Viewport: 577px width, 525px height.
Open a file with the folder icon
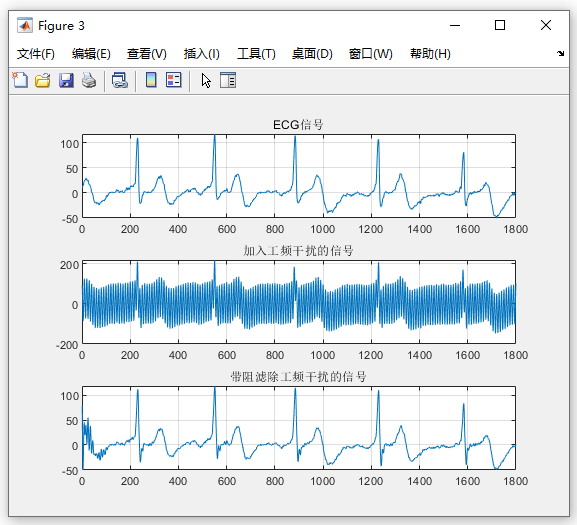click(43, 80)
